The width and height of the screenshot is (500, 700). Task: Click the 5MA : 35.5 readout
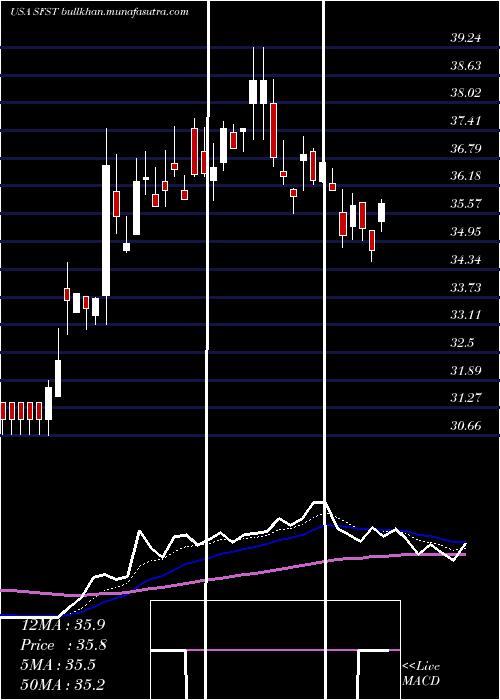(58, 665)
